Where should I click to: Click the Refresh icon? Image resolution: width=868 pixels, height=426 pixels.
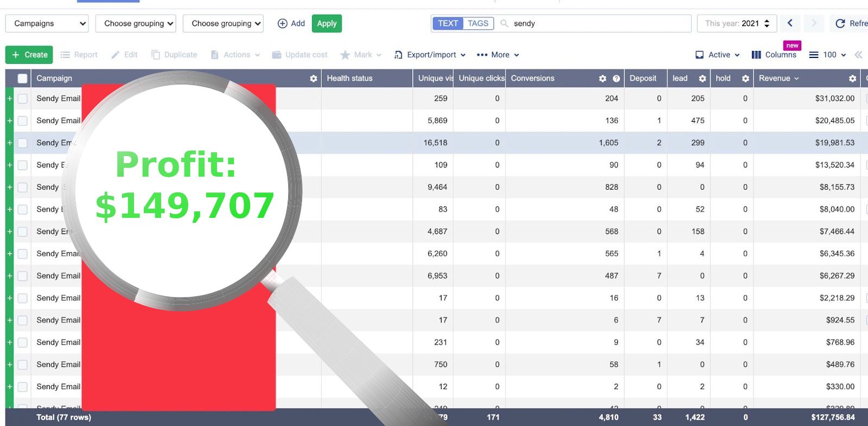[x=840, y=23]
